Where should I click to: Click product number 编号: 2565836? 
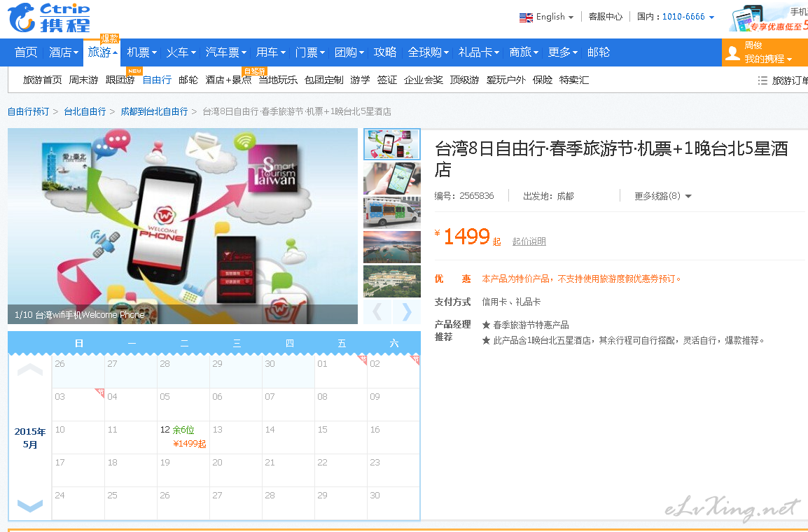point(464,196)
